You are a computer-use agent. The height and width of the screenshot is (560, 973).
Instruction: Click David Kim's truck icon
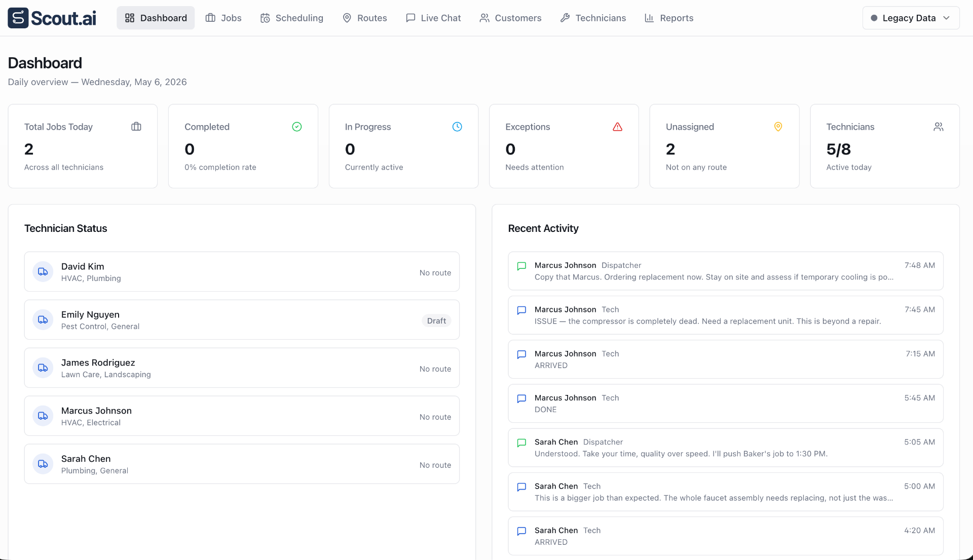[x=43, y=272]
